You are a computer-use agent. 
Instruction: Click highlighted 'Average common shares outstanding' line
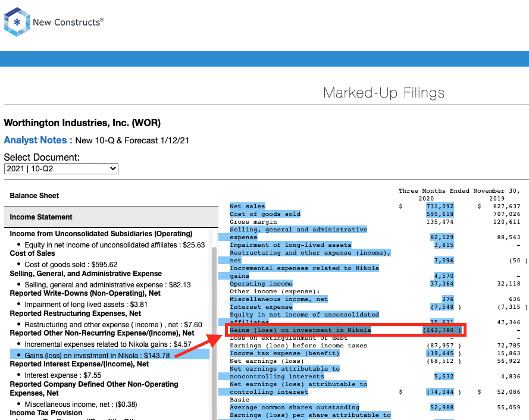pyautogui.click(x=295, y=408)
